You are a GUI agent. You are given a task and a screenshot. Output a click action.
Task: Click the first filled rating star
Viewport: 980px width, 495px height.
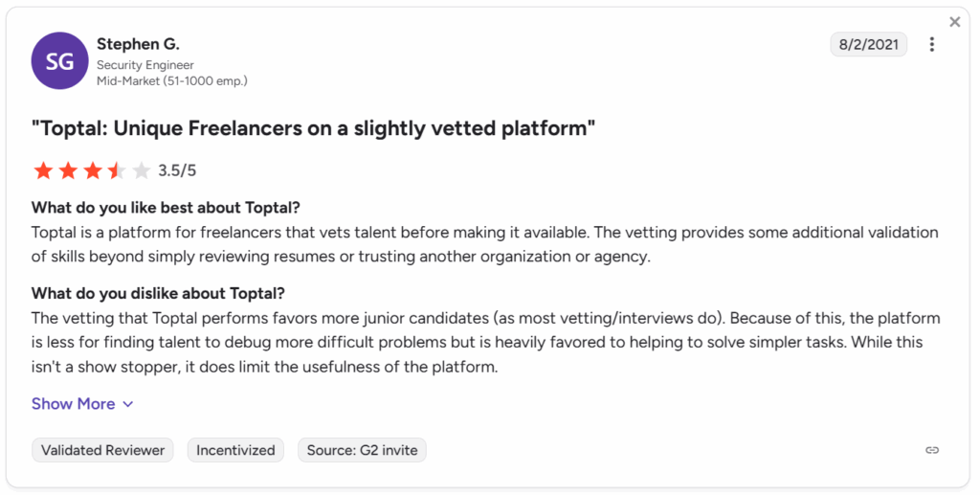43,170
